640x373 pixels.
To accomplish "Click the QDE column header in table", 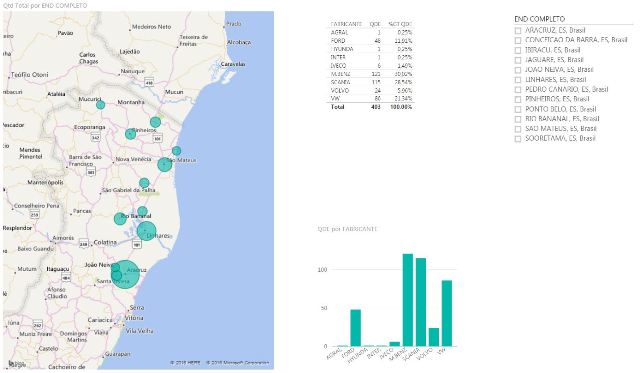I will click(x=375, y=24).
